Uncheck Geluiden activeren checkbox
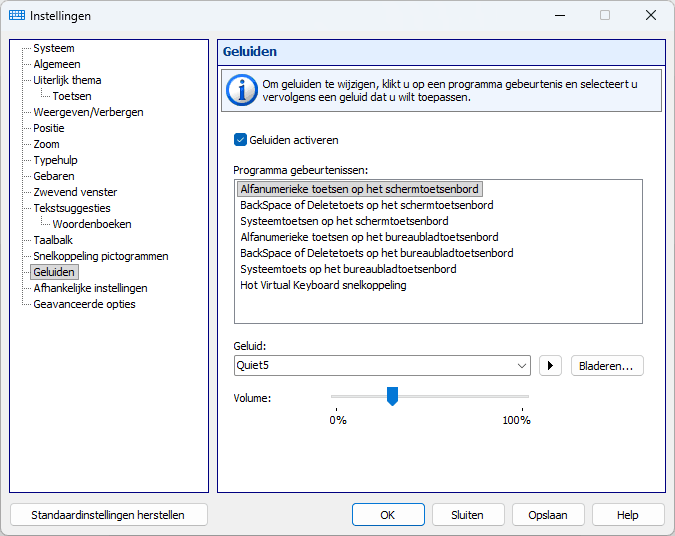675x536 pixels. click(x=240, y=140)
